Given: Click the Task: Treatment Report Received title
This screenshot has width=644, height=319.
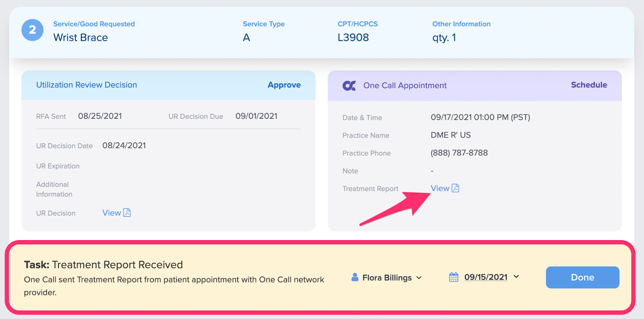Looking at the screenshot, I should point(103,265).
